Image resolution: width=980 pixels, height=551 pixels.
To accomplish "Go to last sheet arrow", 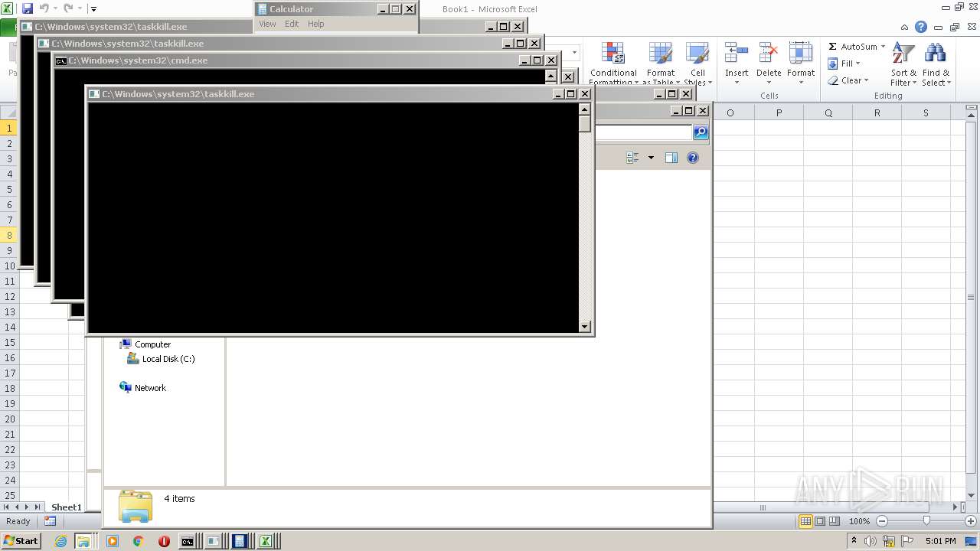I will tap(38, 507).
